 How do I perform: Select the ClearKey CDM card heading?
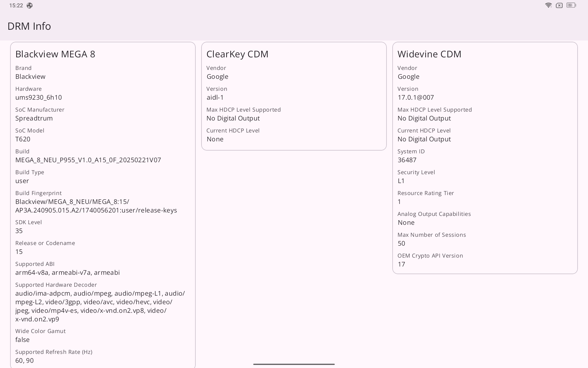(x=237, y=54)
